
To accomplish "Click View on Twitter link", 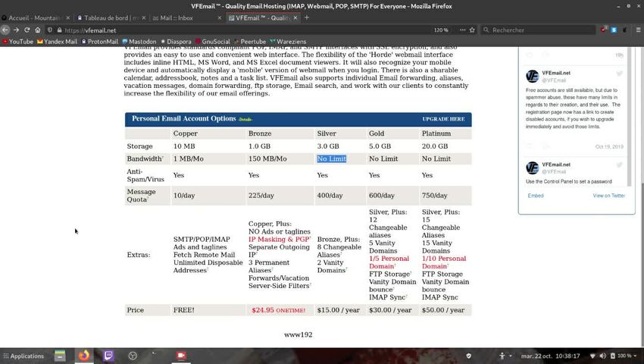I will pos(608,196).
